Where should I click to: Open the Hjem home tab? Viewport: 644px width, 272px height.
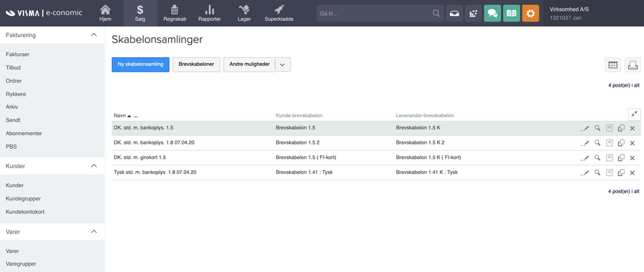pos(105,13)
